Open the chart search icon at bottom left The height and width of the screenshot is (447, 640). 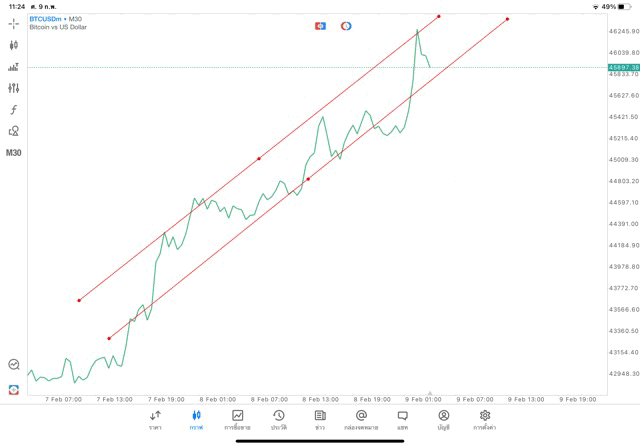[13, 365]
